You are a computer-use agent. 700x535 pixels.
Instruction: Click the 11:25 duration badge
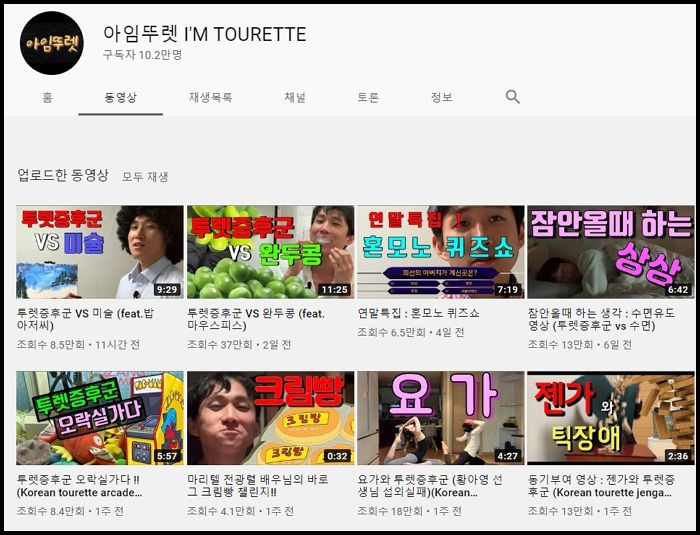(335, 290)
